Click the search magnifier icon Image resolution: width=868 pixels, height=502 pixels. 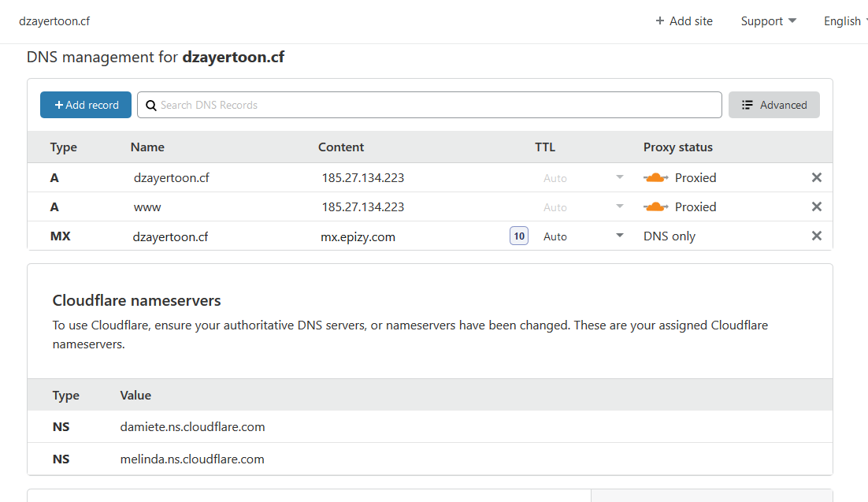click(x=150, y=105)
